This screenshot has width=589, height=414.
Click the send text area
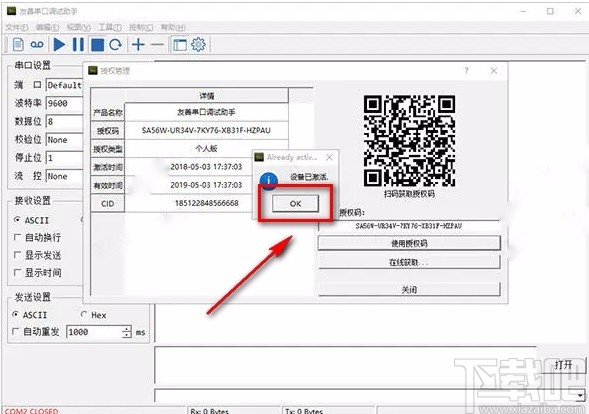pyautogui.click(x=346, y=366)
